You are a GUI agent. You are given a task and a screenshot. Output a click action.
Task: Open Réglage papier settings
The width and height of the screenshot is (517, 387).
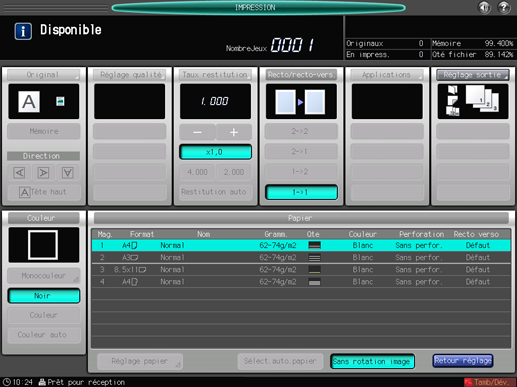[140, 361]
